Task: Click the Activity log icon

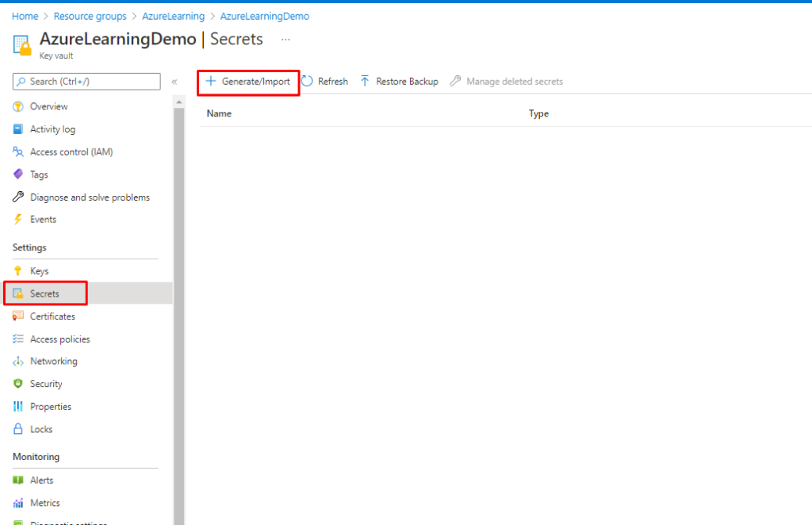Action: 18,129
